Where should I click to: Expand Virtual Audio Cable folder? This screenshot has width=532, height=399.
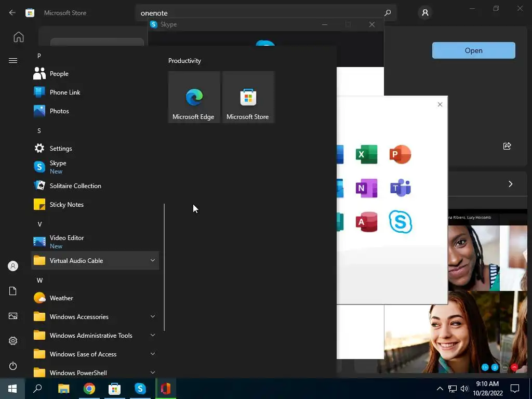tap(95, 261)
